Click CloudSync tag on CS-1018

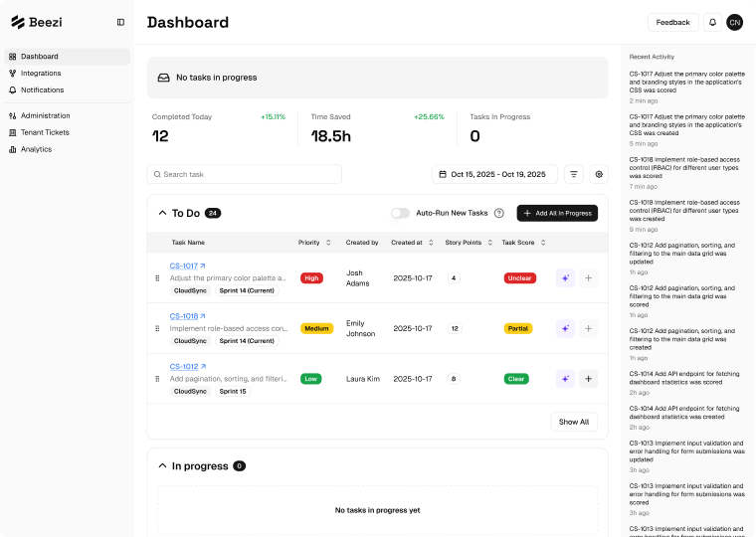(x=190, y=341)
